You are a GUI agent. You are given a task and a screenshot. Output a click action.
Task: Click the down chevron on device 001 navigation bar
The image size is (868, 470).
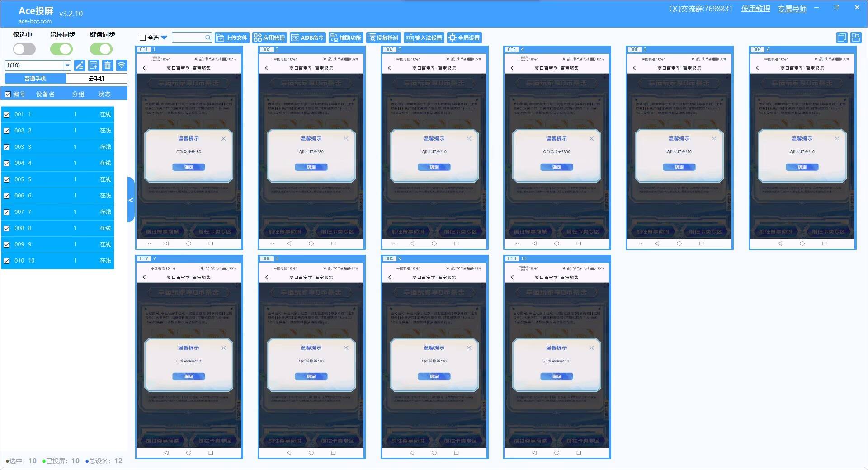[150, 244]
